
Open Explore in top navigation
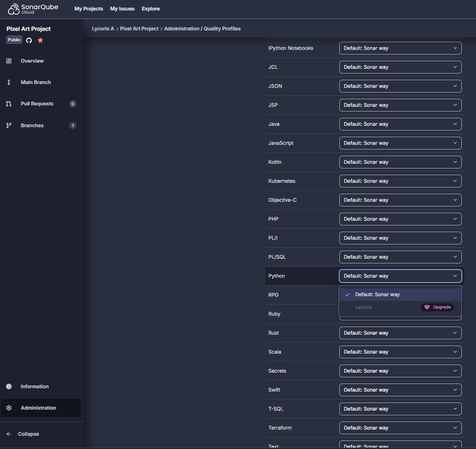(150, 9)
